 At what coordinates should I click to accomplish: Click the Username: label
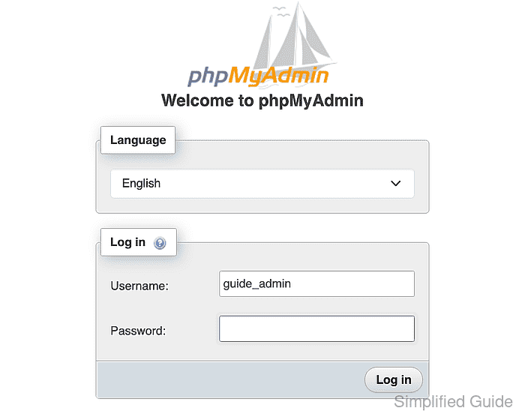click(139, 286)
